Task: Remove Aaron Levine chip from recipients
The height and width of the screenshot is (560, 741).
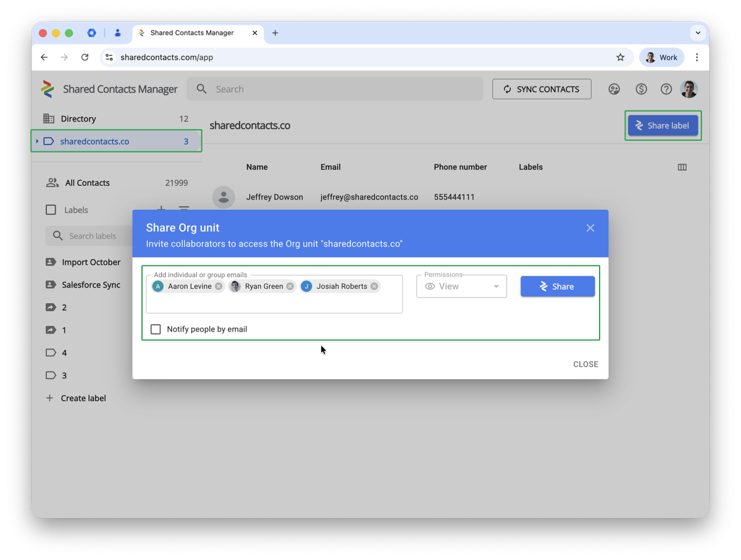Action: (x=219, y=286)
